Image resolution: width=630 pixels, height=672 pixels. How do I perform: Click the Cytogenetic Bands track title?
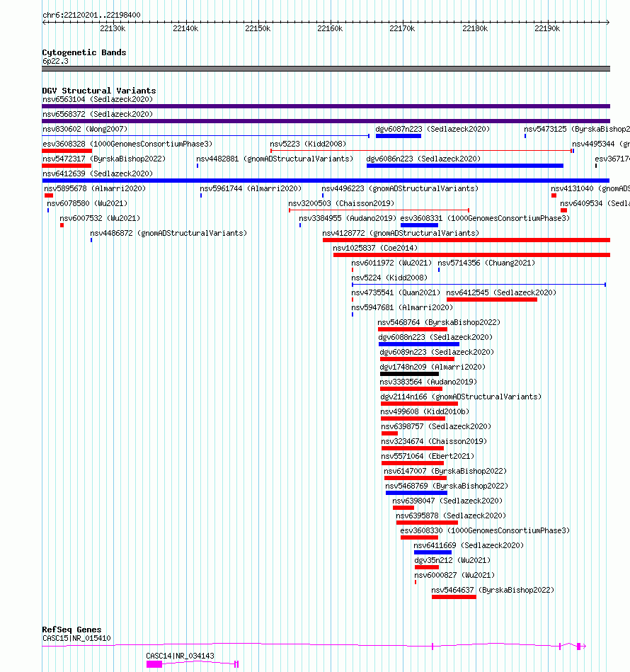point(84,52)
